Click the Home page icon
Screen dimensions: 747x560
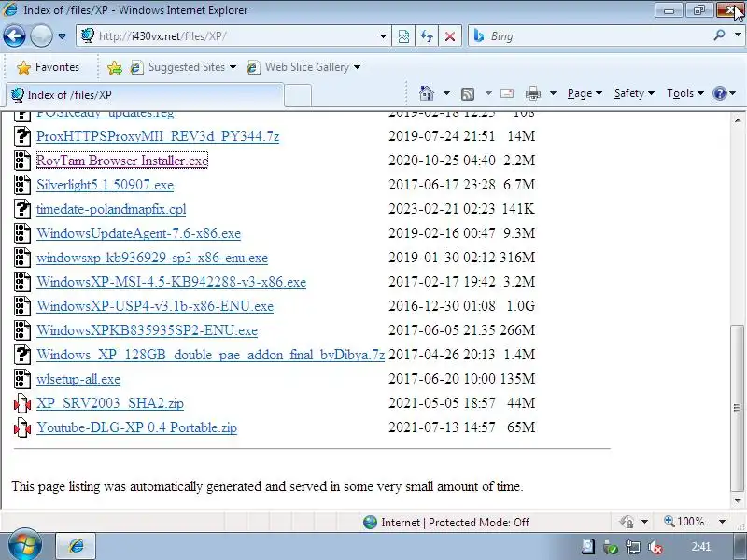coord(427,93)
